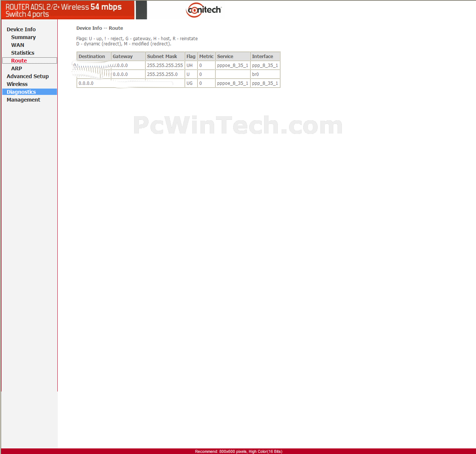Click the UG flag cell
Screen dimensions: 476x454
click(x=191, y=83)
